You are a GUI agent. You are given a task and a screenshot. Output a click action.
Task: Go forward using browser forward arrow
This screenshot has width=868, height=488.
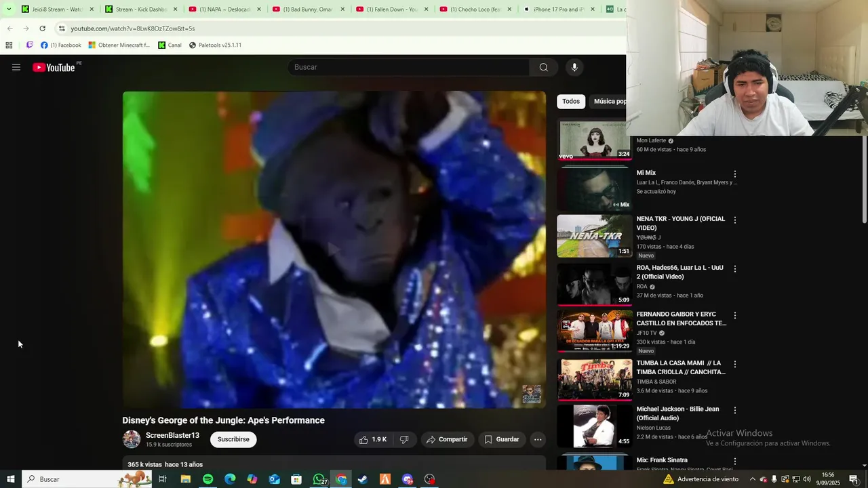(x=26, y=28)
